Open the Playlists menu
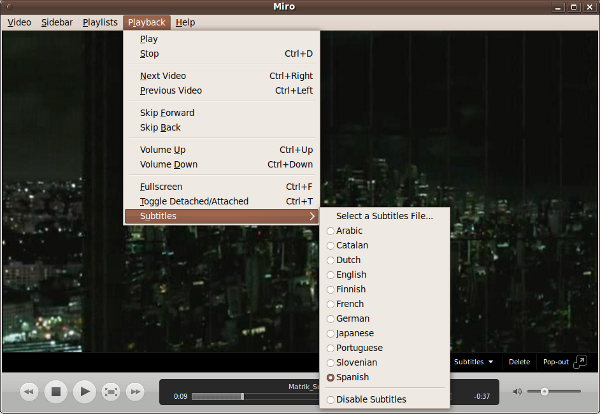Viewport: 600px width, 414px height. point(99,22)
